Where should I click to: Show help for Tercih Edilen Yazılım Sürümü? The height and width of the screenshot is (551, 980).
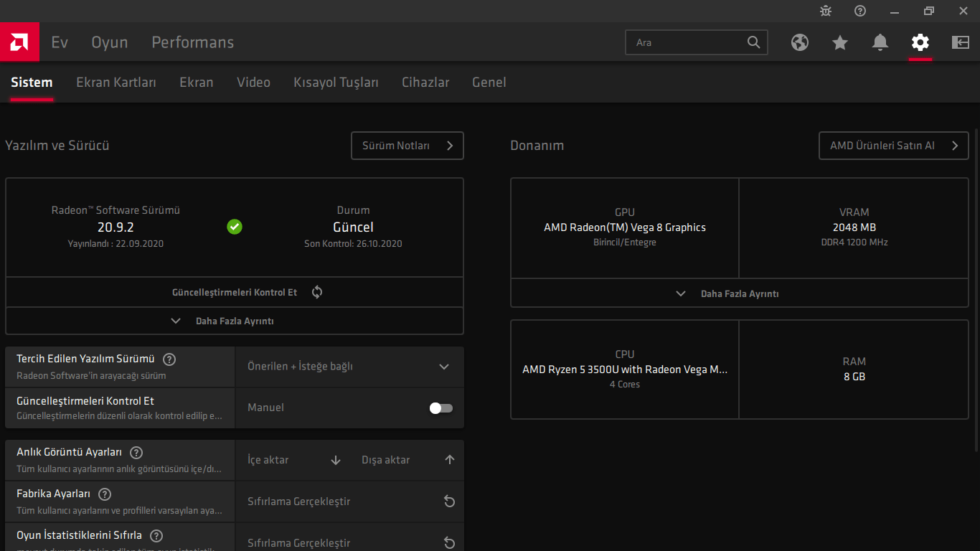coord(169,359)
